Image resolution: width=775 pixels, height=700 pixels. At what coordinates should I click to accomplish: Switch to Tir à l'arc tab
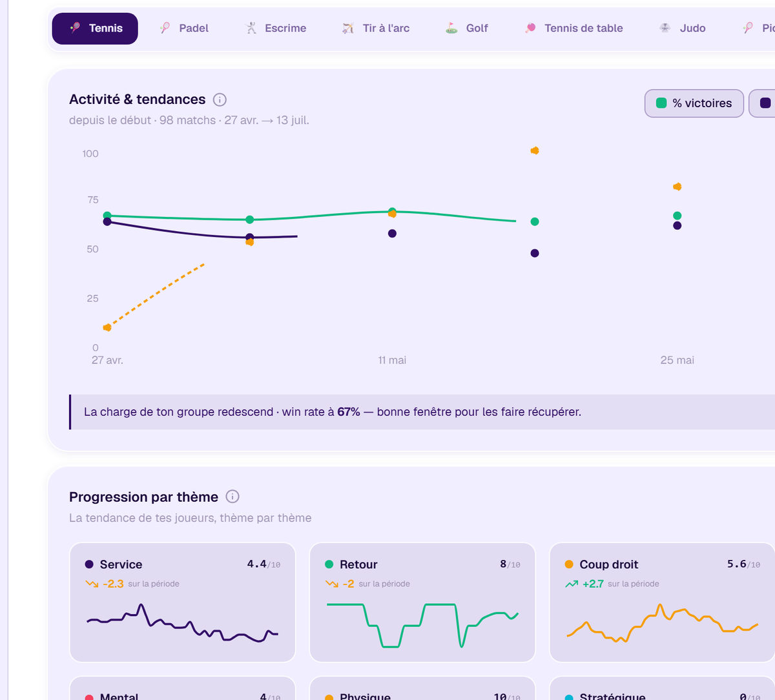click(x=376, y=28)
